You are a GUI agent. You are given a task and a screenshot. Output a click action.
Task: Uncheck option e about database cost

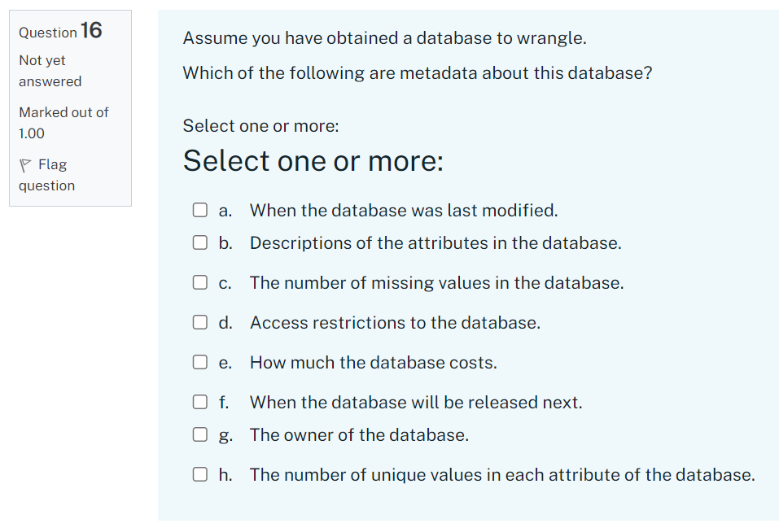(x=199, y=361)
